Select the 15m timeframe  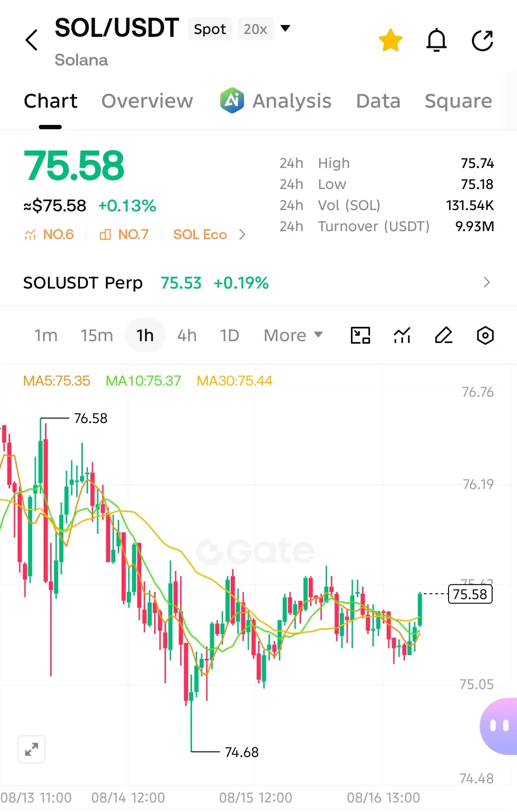97,335
